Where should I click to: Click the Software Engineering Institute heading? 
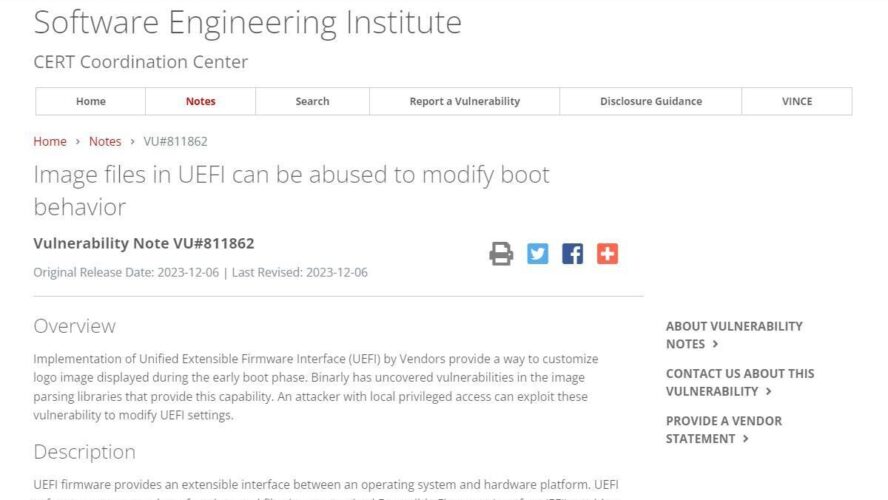(247, 23)
